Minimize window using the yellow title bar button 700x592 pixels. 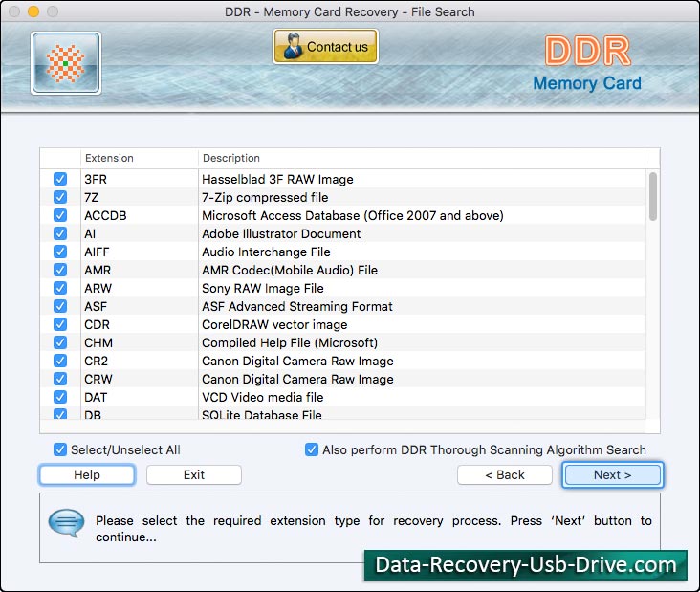[33, 11]
